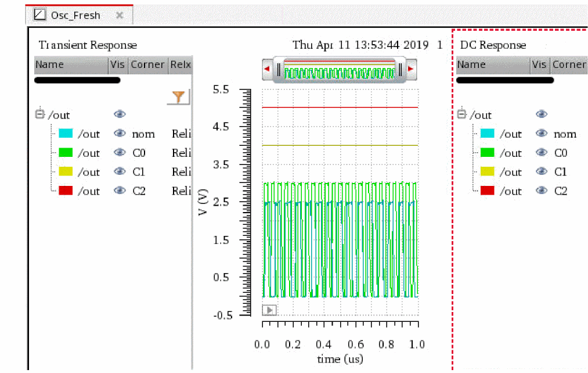
Task: Click the orange filter funnel icon
Action: pyautogui.click(x=179, y=97)
